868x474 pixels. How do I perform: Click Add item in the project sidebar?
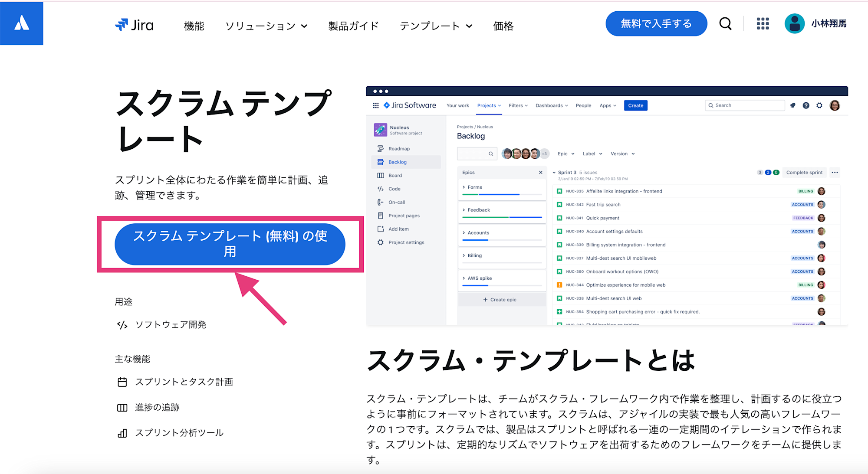[406, 229]
